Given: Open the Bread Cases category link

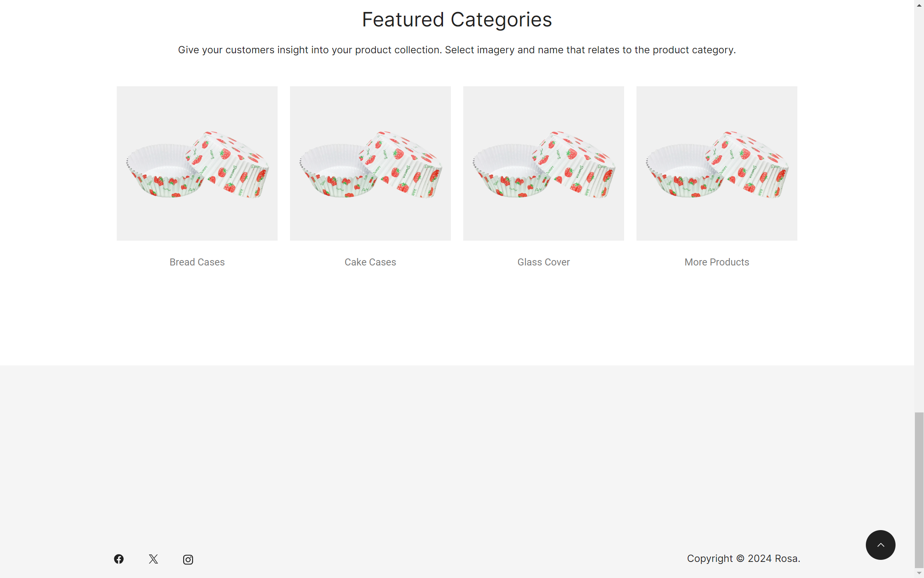Looking at the screenshot, I should tap(197, 262).
